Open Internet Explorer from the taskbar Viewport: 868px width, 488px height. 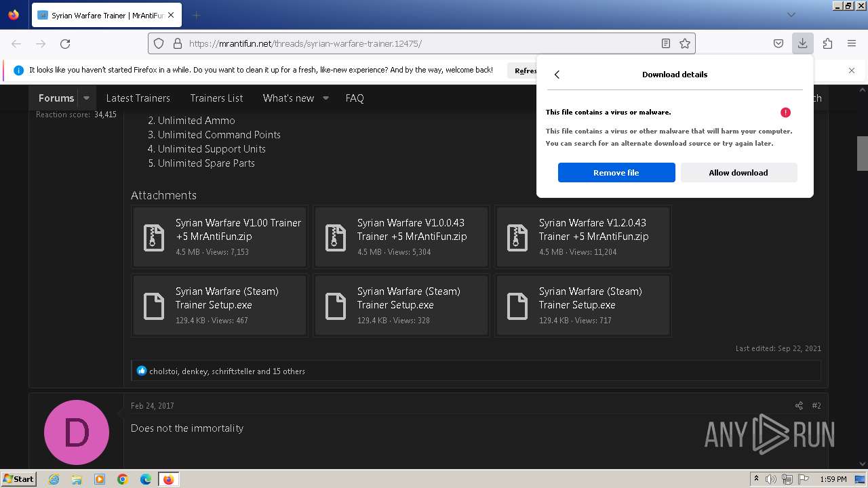click(54, 479)
